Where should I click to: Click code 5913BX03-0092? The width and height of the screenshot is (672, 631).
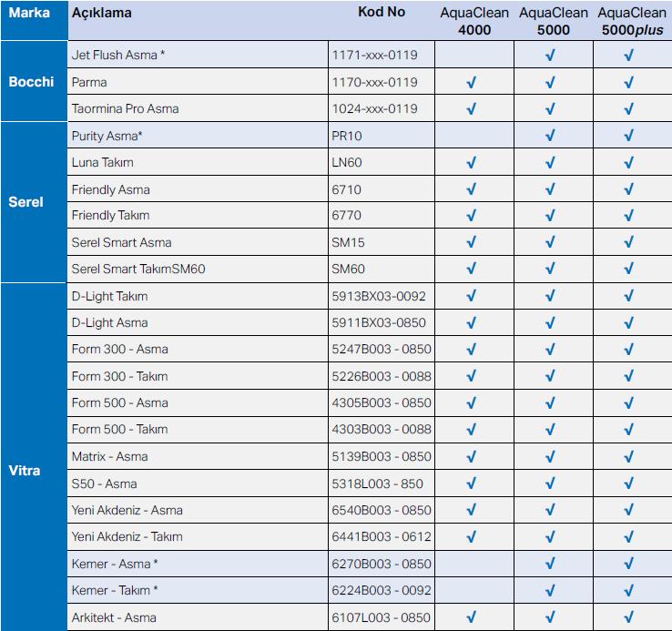click(379, 296)
